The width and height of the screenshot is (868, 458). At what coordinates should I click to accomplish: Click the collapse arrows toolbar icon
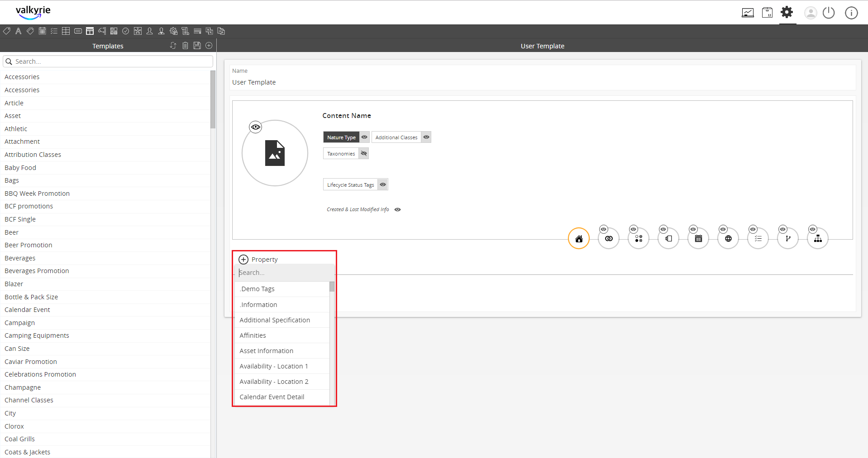tap(209, 31)
